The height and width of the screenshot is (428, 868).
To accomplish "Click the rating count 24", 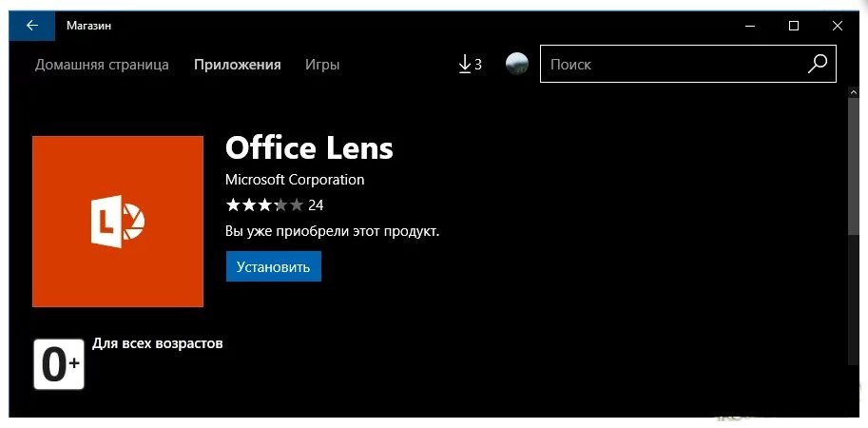I will pos(317,204).
